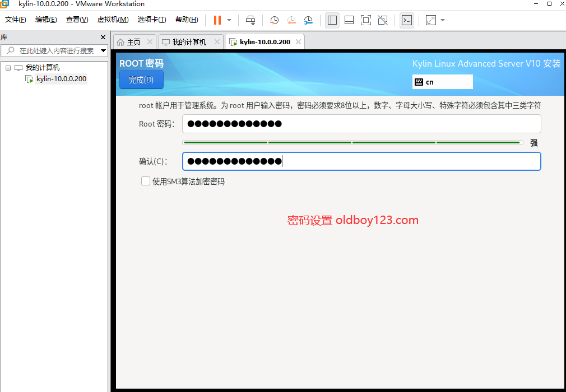The width and height of the screenshot is (566, 392).
Task: Switch to the 主页 tab
Action: pyautogui.click(x=133, y=42)
